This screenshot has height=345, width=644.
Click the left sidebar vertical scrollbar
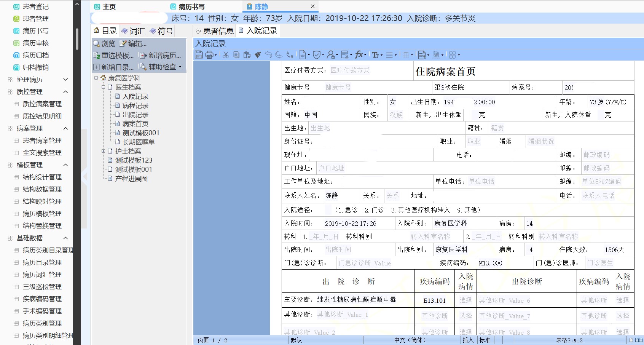[x=77, y=38]
